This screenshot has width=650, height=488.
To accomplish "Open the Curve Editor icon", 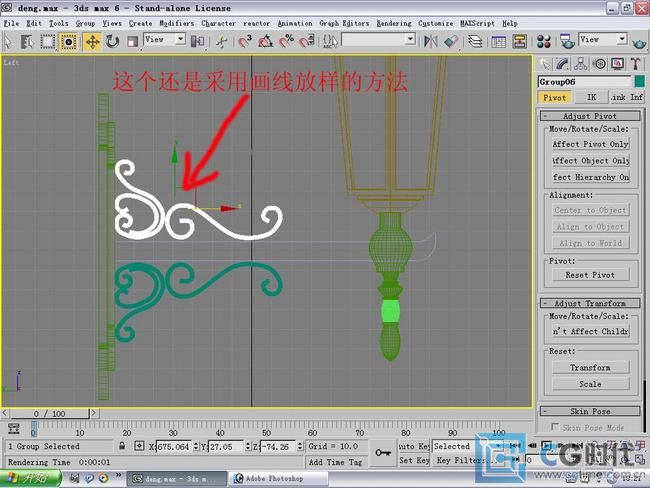I will (498, 41).
